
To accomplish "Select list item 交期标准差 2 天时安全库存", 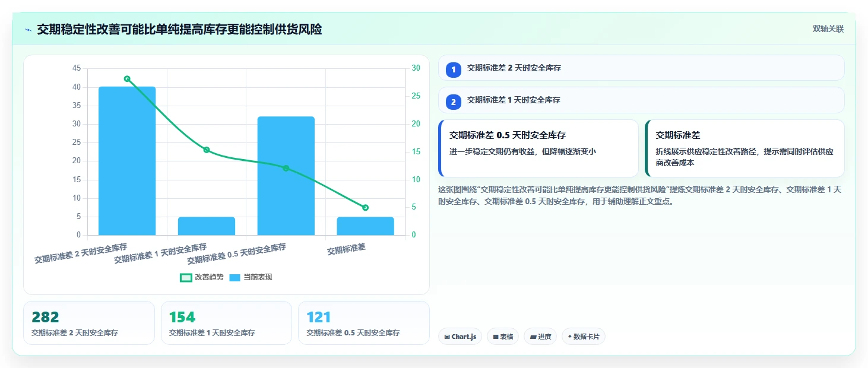I will [641, 68].
